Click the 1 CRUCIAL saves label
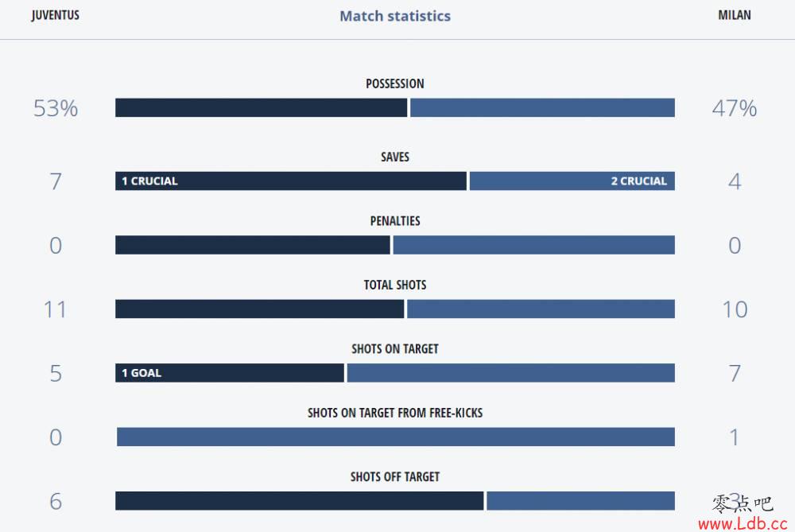795x532 pixels. pyautogui.click(x=149, y=181)
